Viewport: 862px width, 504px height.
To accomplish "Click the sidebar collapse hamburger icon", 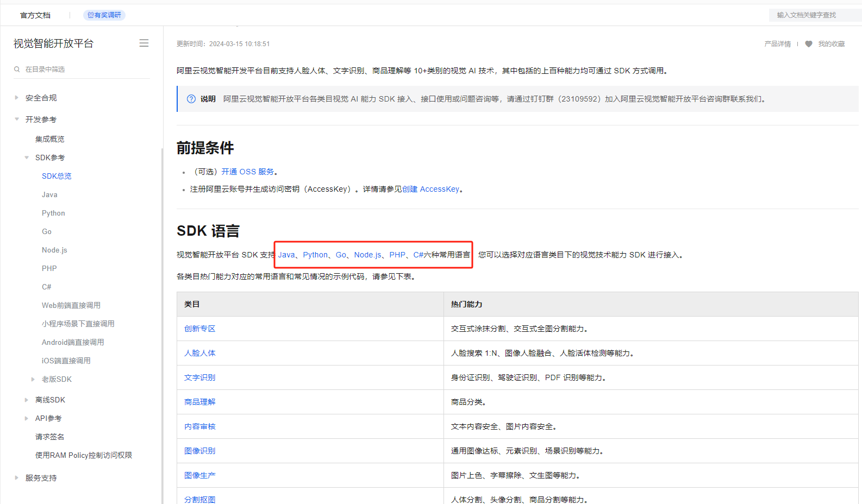I will [144, 43].
